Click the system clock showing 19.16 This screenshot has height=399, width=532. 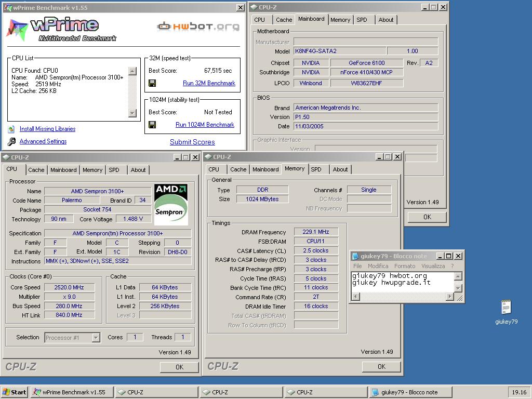point(519,392)
